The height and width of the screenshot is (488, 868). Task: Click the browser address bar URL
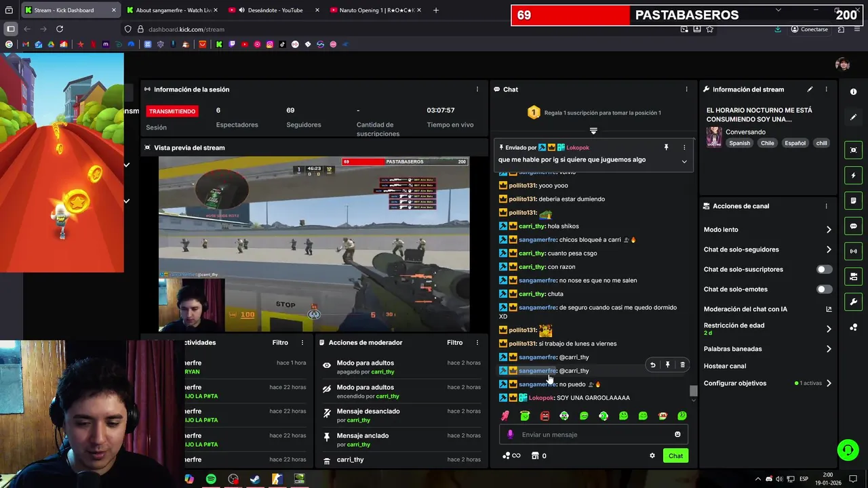[186, 29]
